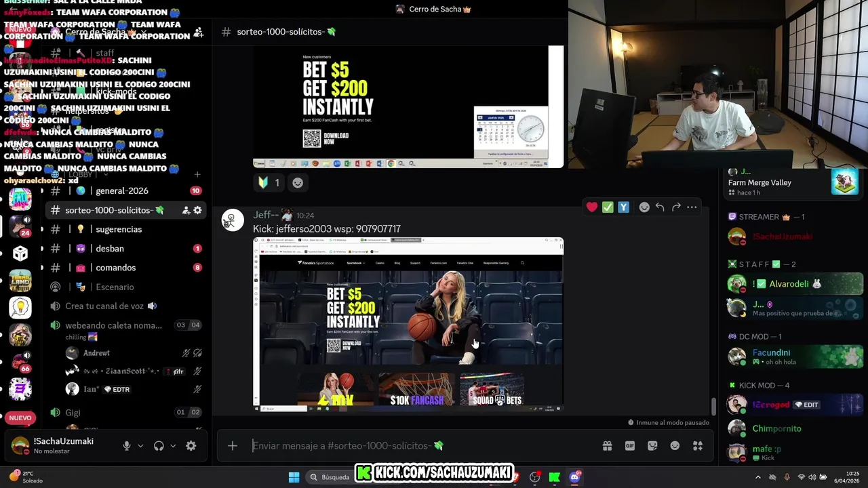Open channel settings gear for sorteo-1000-solícitos

click(x=197, y=210)
